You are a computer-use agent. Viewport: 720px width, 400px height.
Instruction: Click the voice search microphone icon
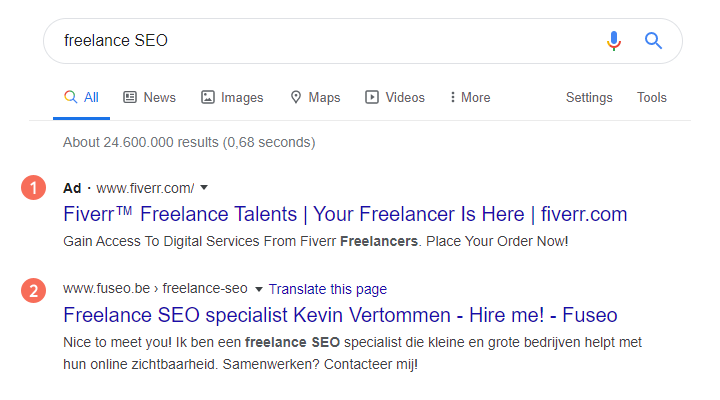click(x=614, y=41)
